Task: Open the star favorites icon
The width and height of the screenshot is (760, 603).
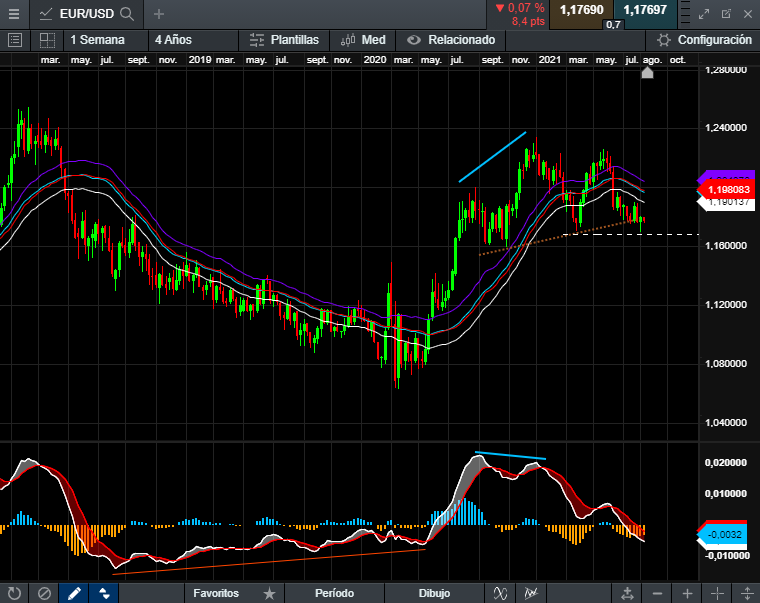Action: coord(269,592)
